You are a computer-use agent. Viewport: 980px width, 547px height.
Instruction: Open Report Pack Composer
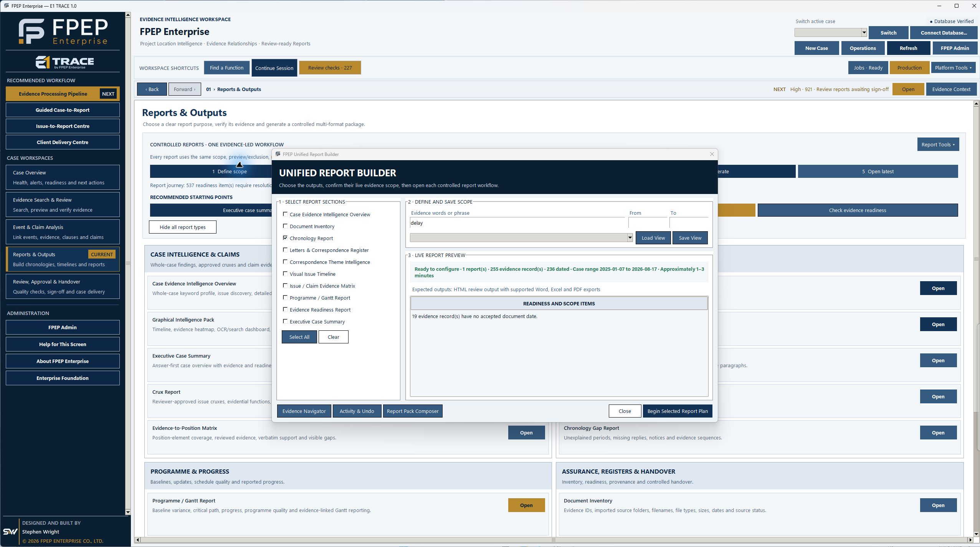click(x=413, y=411)
